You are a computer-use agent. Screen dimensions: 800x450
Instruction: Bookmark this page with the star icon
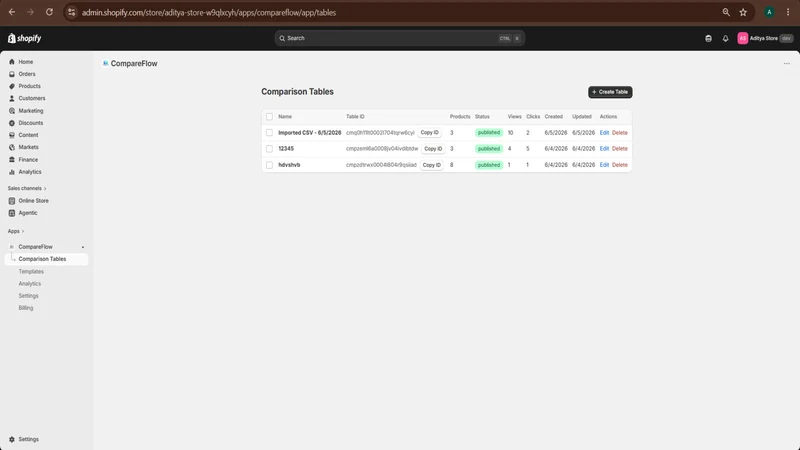743,12
